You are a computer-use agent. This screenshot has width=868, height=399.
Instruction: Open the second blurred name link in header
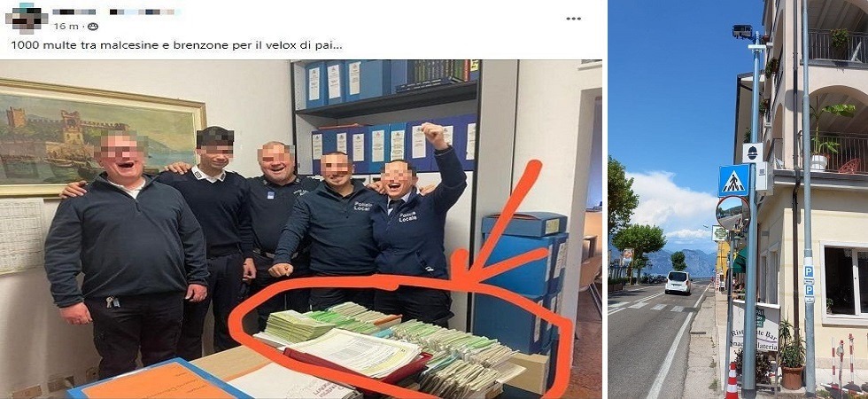pos(143,12)
